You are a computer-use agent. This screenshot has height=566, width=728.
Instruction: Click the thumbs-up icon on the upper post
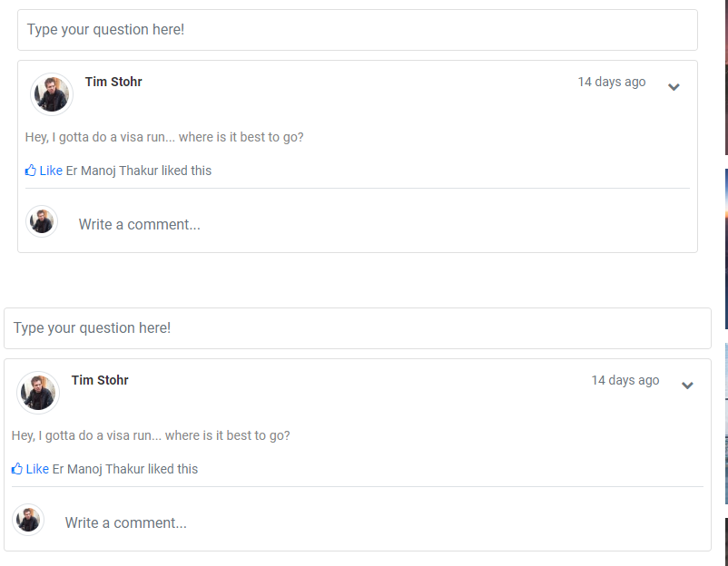tap(31, 171)
